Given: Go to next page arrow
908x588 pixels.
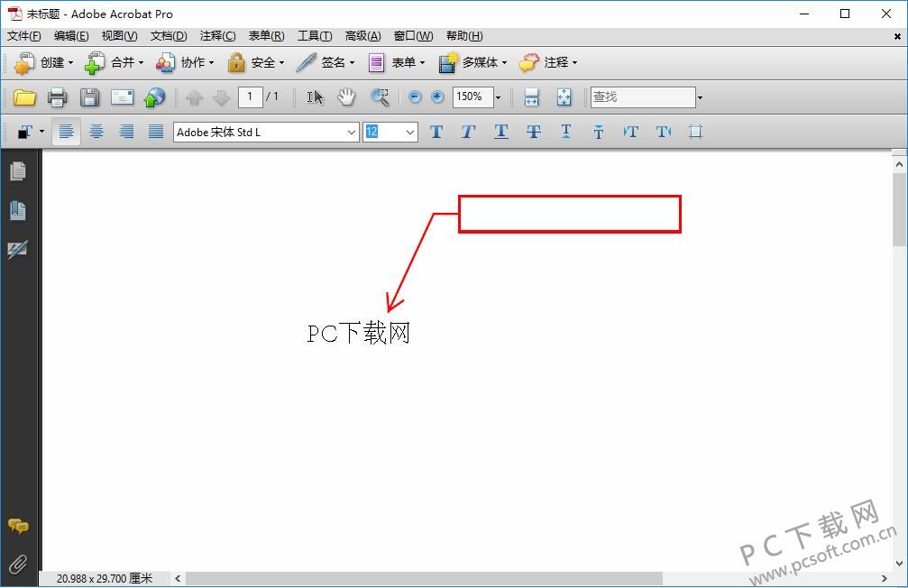Looking at the screenshot, I should 221,97.
